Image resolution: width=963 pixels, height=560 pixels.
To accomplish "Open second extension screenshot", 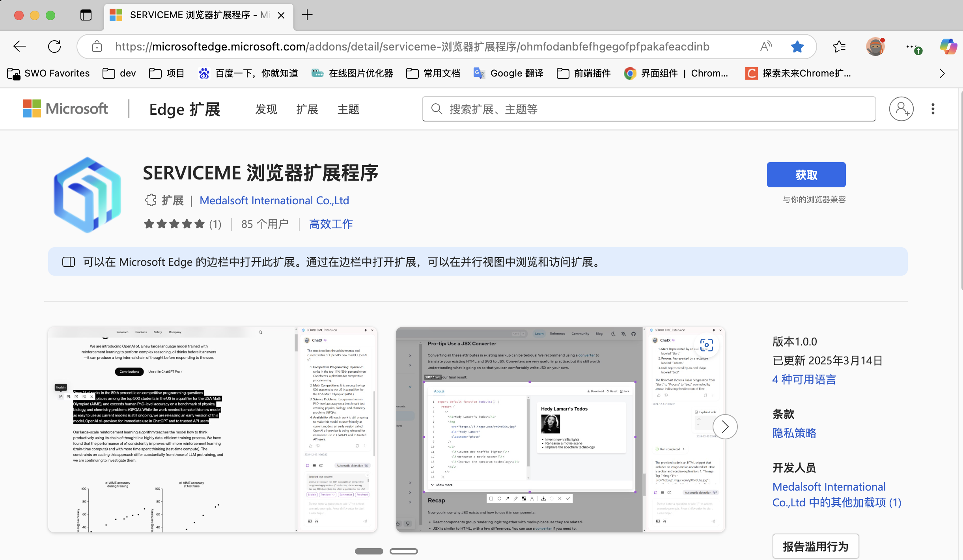I will point(560,429).
